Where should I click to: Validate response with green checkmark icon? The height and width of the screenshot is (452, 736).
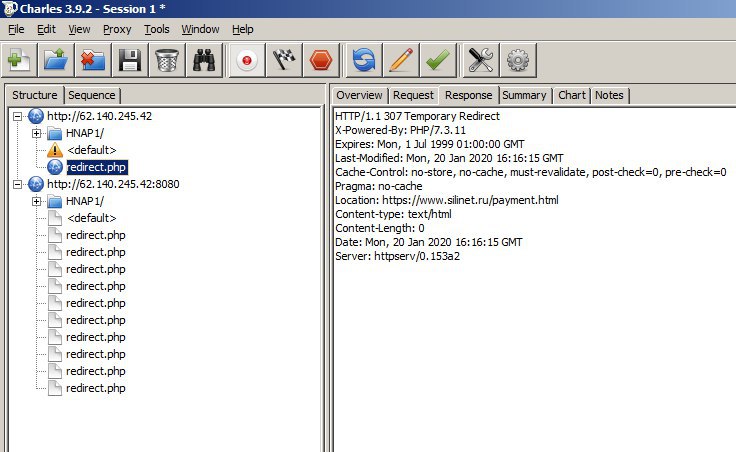click(x=438, y=60)
